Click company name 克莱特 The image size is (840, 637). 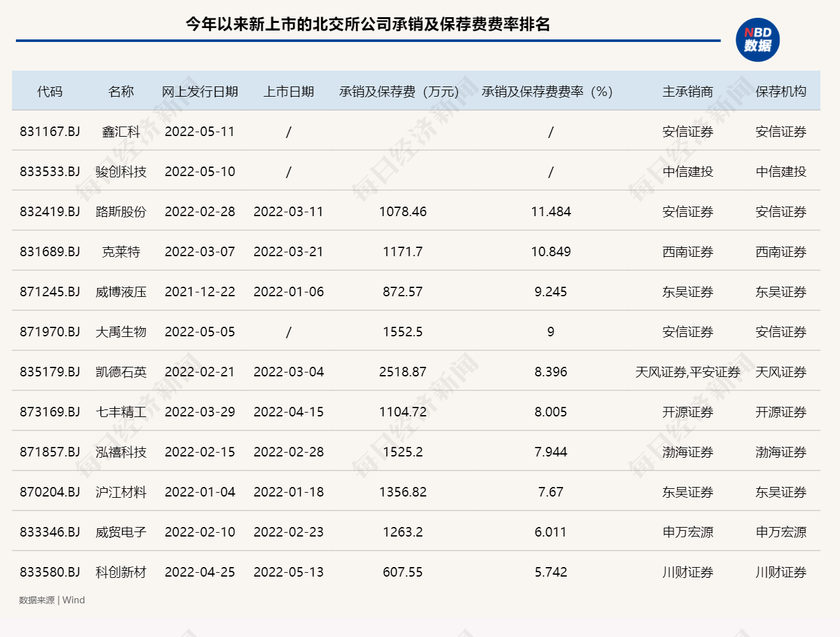point(121,252)
